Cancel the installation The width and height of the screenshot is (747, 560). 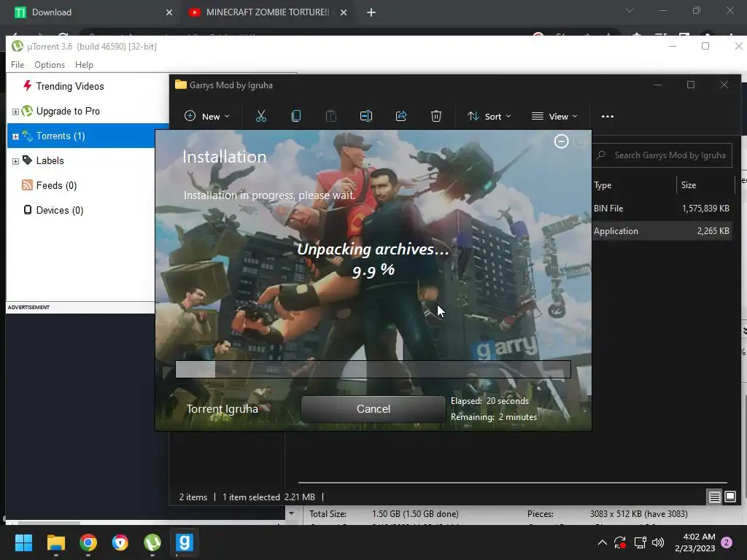(373, 409)
